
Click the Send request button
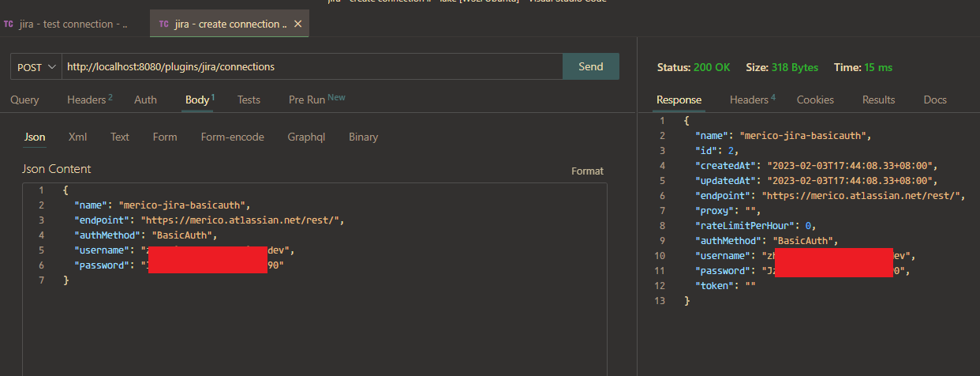(591, 66)
